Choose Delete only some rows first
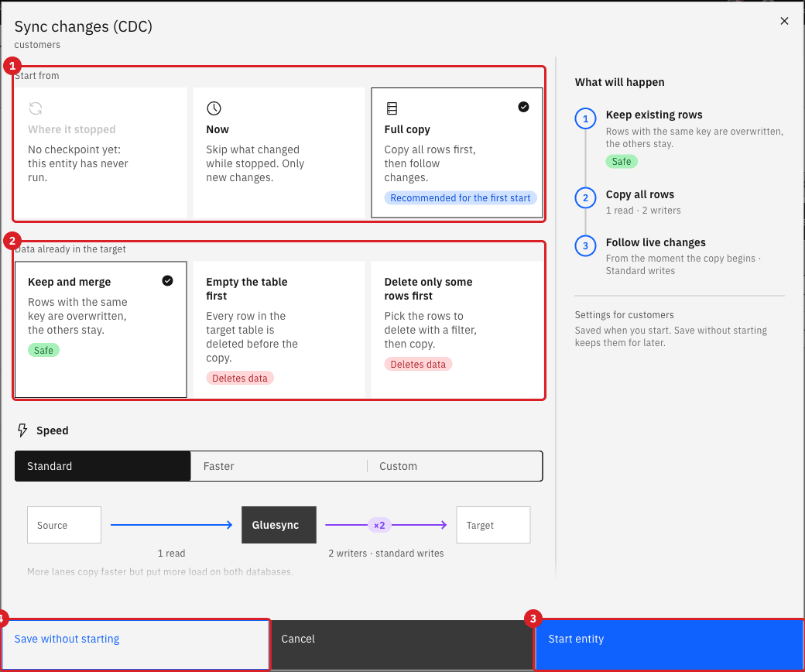The height and width of the screenshot is (672, 805). (457, 330)
